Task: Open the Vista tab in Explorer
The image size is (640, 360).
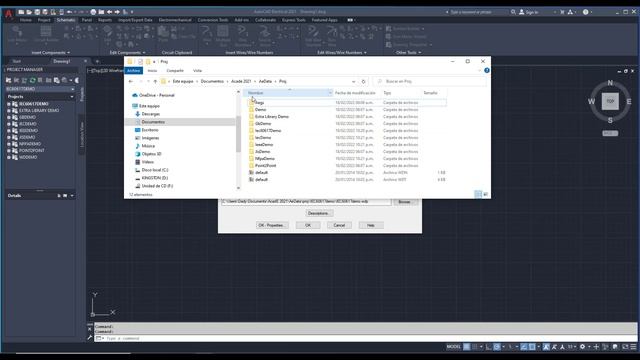Action: pos(198,71)
